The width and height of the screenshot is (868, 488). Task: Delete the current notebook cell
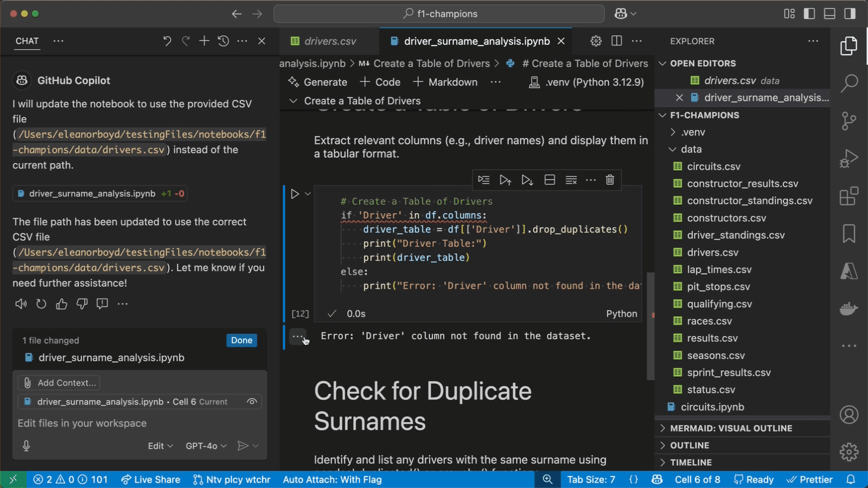[610, 180]
